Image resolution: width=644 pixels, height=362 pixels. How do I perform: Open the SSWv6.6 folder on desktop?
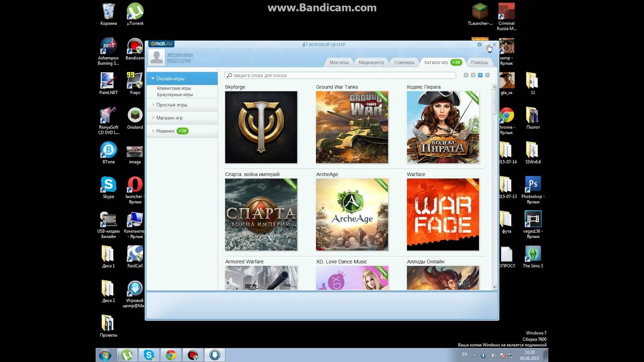click(x=533, y=153)
